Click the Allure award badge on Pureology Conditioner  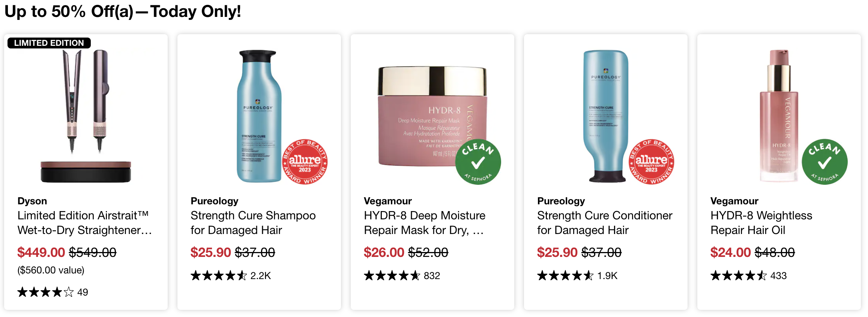coord(652,162)
